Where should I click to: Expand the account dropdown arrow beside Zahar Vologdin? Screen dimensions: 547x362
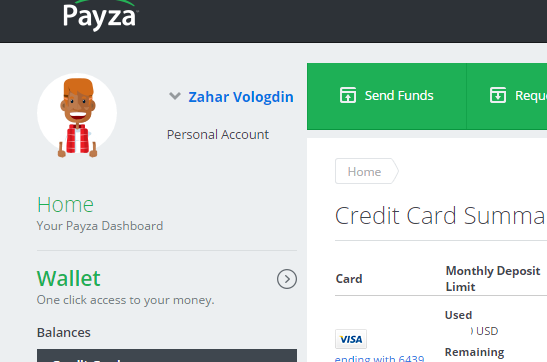click(x=175, y=96)
